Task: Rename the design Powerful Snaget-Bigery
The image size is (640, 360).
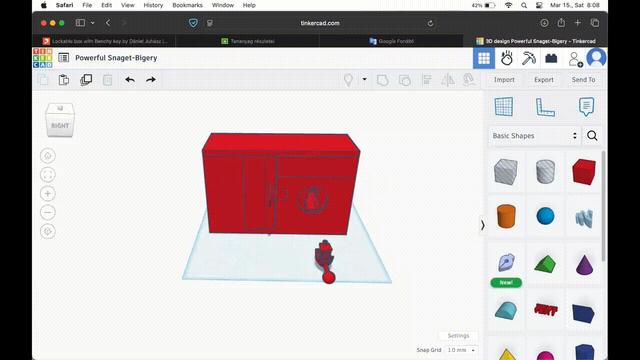Action: point(116,58)
